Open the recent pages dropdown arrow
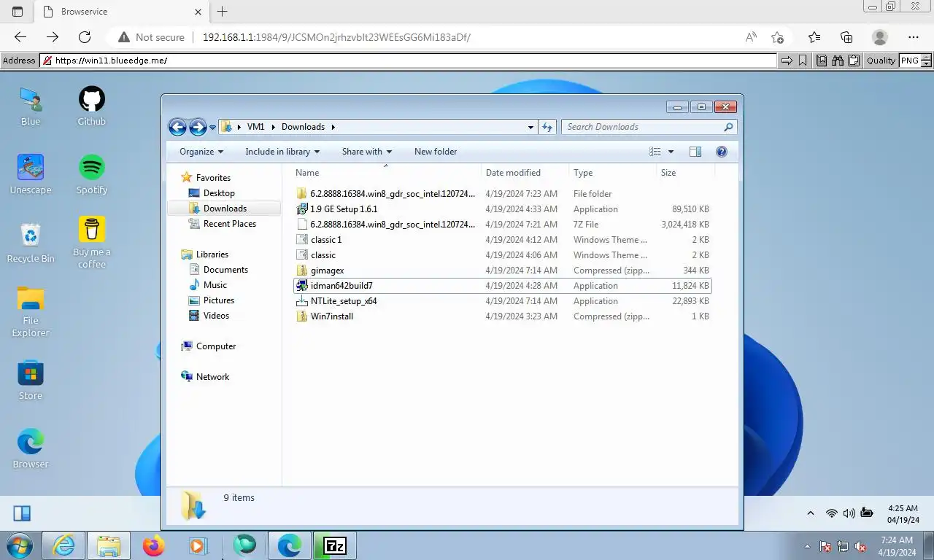Viewport: 934px width, 560px height. pos(212,127)
